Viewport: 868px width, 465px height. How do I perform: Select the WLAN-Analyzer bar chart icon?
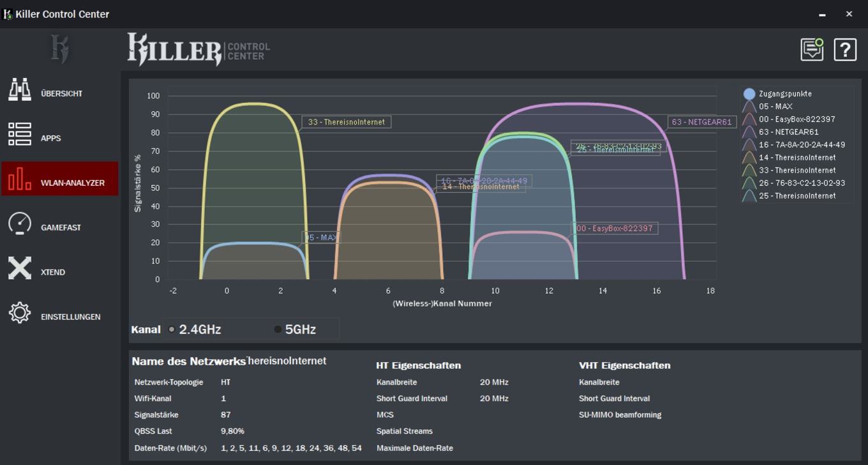(20, 179)
